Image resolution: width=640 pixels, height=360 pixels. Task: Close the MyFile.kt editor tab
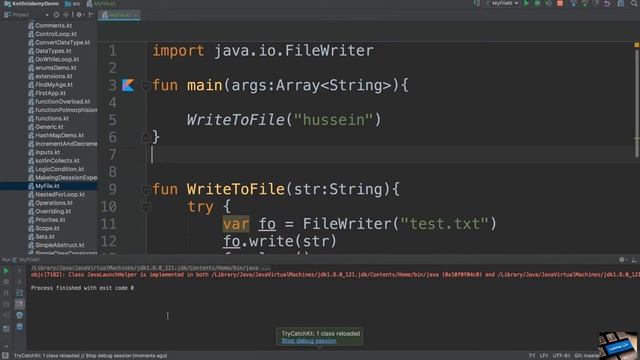(x=136, y=15)
